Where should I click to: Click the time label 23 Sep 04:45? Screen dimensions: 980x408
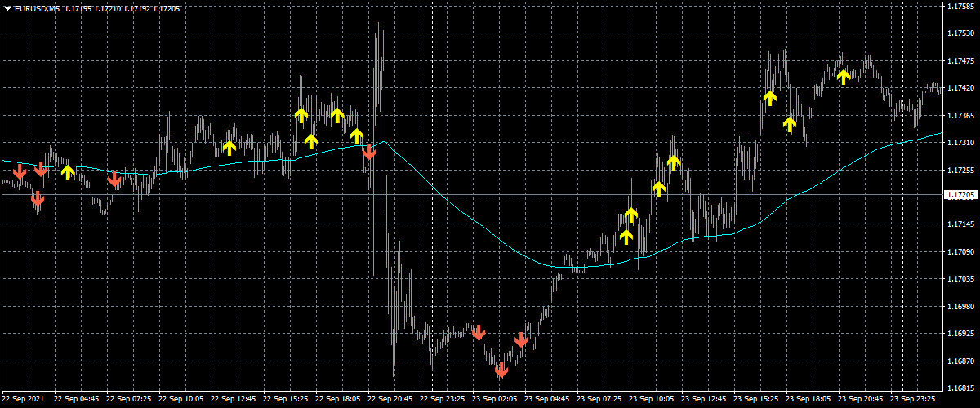(546, 400)
